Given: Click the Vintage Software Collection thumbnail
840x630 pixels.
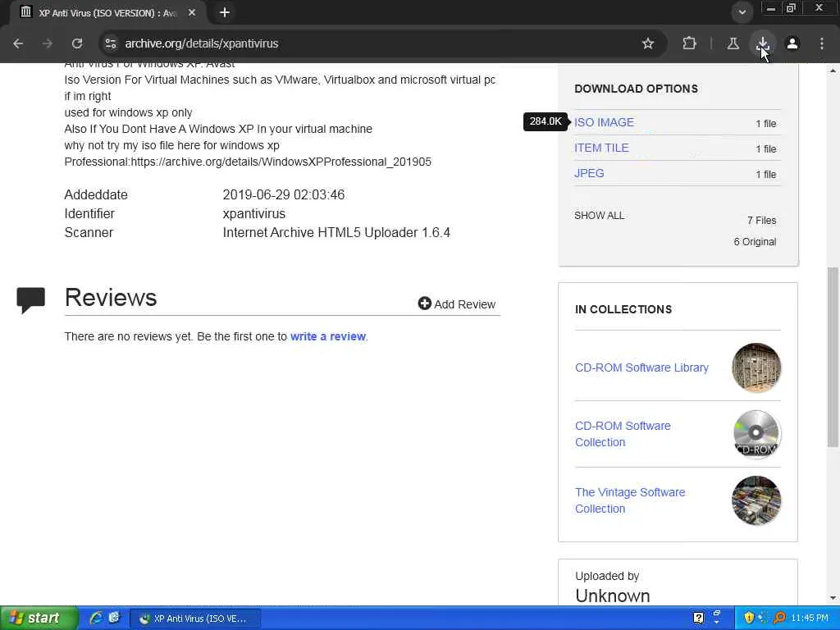Looking at the screenshot, I should tap(756, 500).
